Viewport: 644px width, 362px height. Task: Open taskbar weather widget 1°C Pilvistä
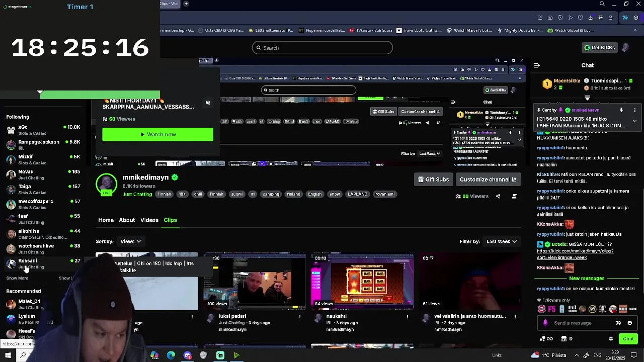[548, 355]
